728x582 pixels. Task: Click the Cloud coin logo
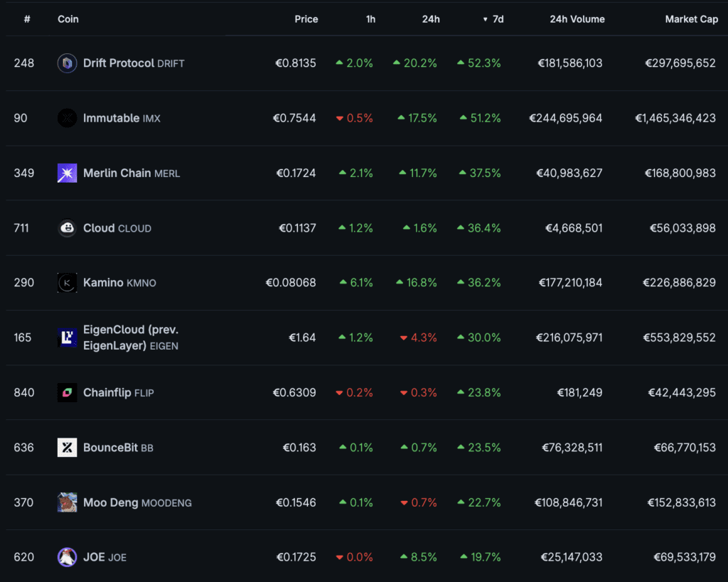tap(67, 228)
